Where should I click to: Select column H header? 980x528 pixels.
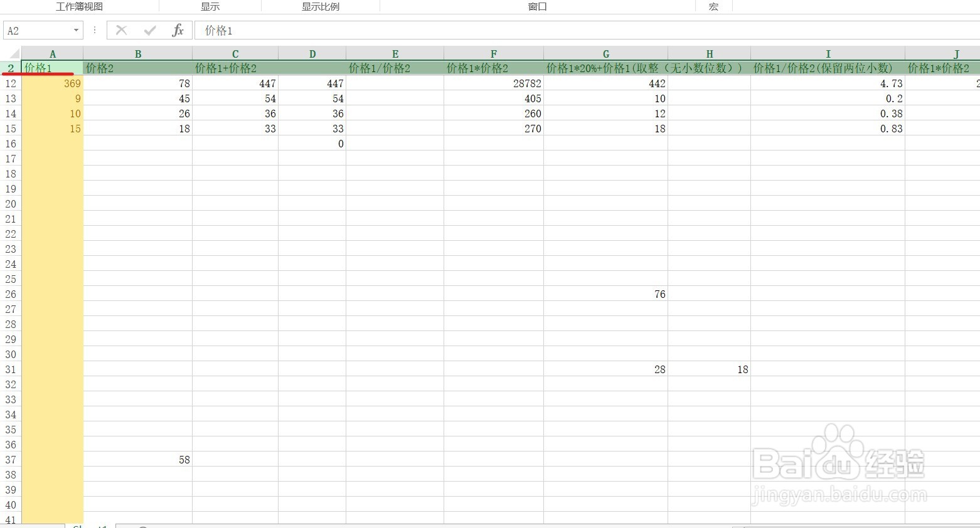point(710,54)
